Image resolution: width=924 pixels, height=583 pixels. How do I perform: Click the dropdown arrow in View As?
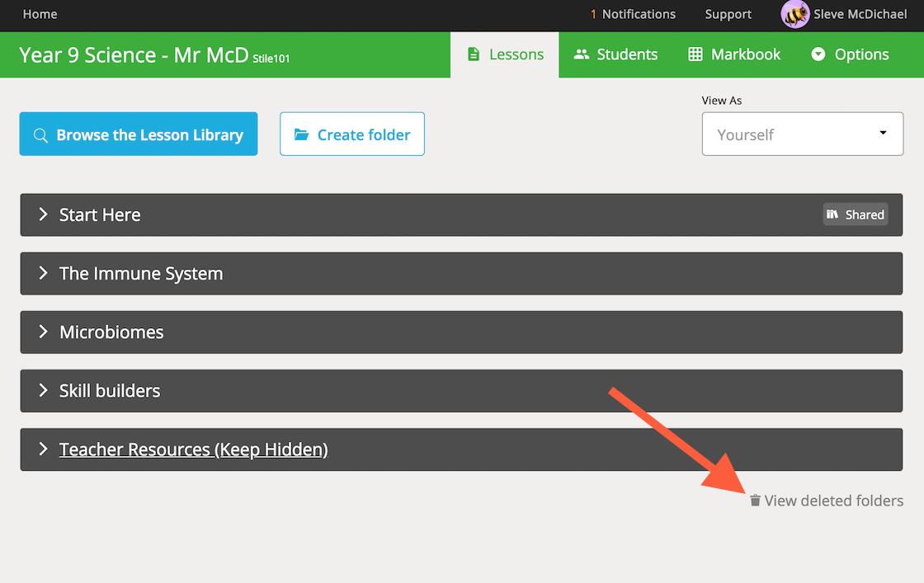coord(883,133)
